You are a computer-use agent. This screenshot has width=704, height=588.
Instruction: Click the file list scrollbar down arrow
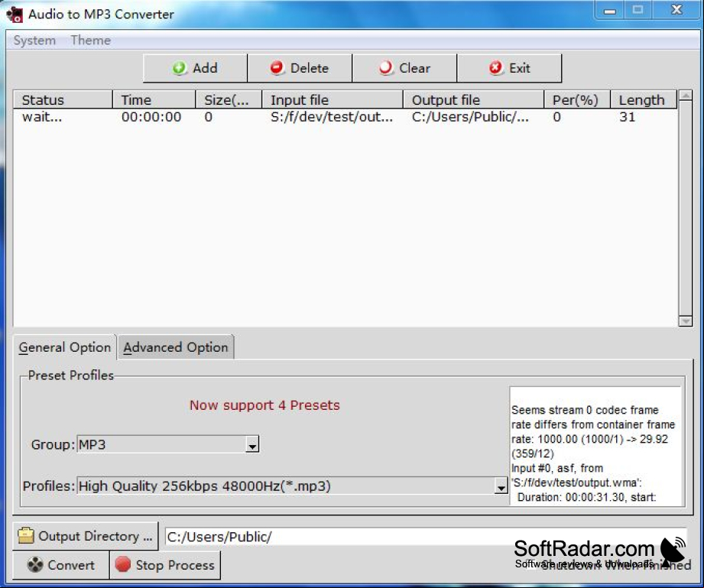685,321
